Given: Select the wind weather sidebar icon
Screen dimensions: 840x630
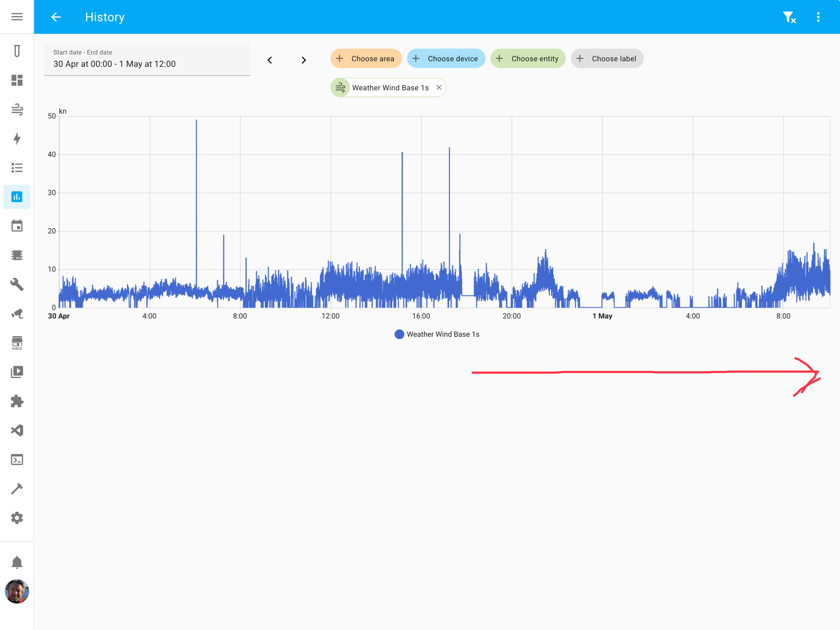Looking at the screenshot, I should click(17, 109).
